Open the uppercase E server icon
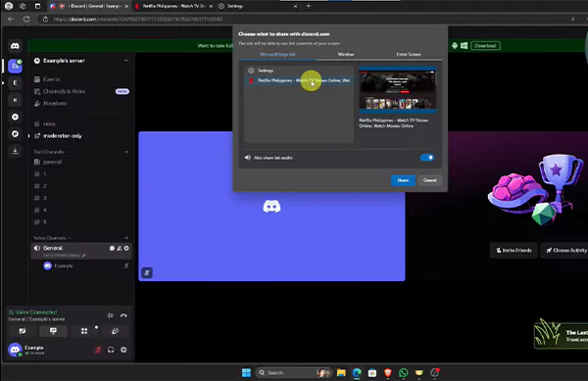The image size is (588, 381). (x=15, y=83)
